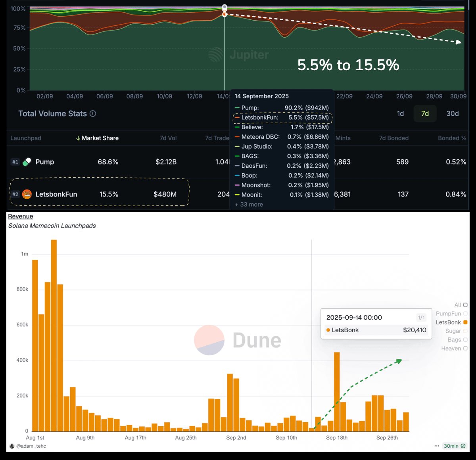Open the three-dots menu on the Dune chart

tap(437, 446)
